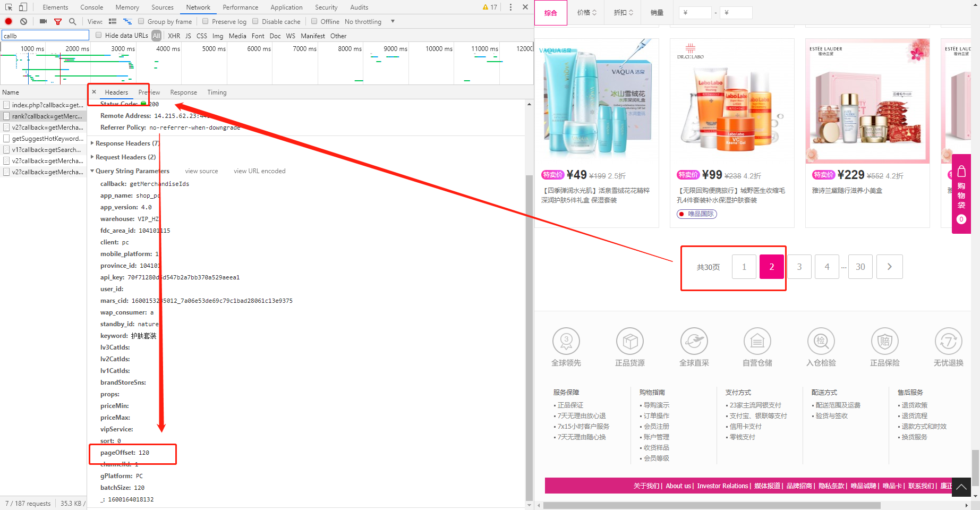Go to next page arrow in pagination
Screen dimensions: 980x510
pos(890,267)
